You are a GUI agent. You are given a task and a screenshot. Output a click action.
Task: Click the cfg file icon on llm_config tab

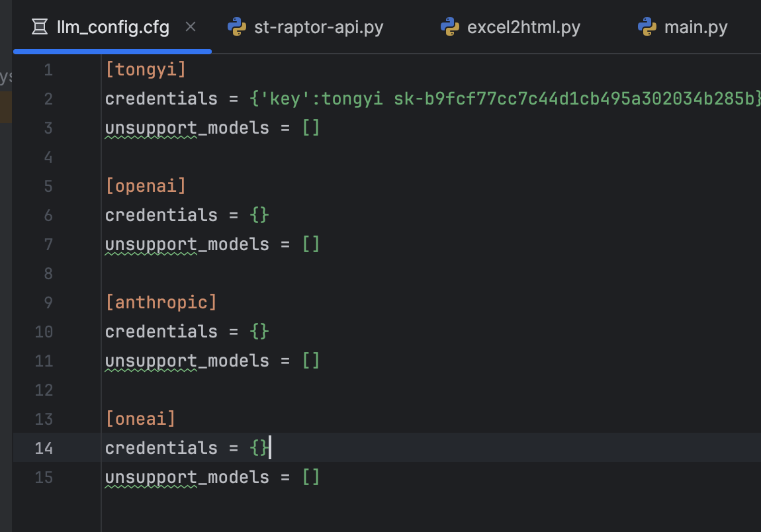pyautogui.click(x=40, y=26)
